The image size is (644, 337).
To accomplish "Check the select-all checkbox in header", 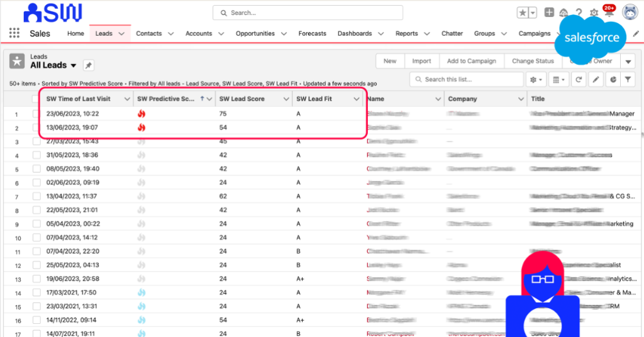I will (35, 99).
